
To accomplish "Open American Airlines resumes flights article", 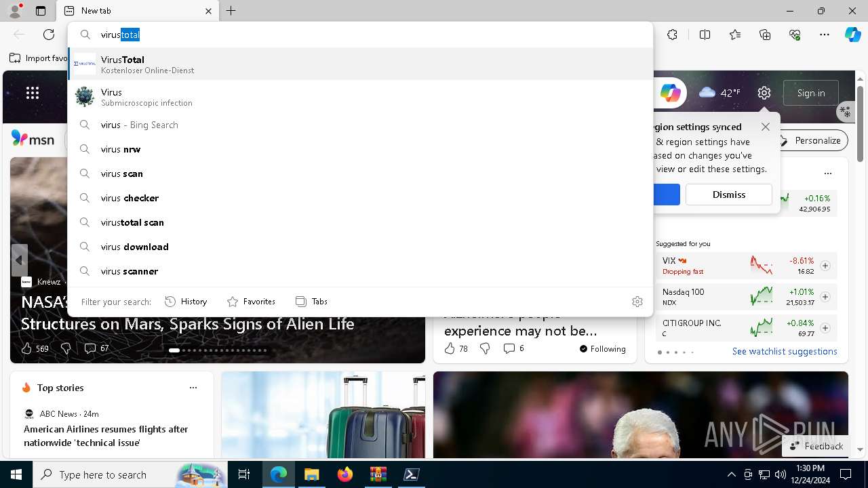I will [106, 436].
